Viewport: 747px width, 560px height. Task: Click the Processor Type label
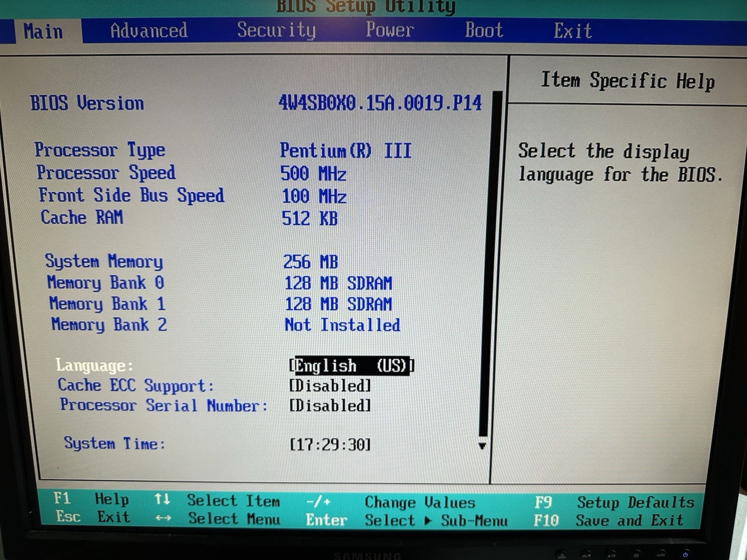[x=100, y=150]
